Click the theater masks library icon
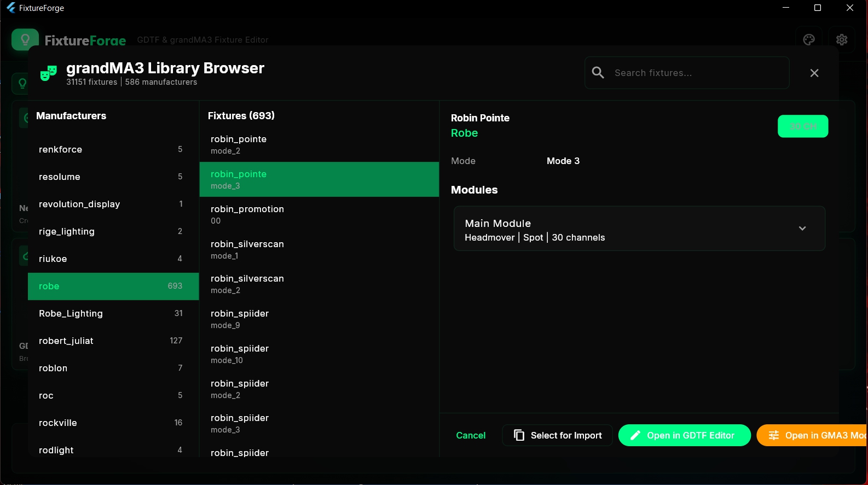This screenshot has width=868, height=485. pyautogui.click(x=49, y=73)
